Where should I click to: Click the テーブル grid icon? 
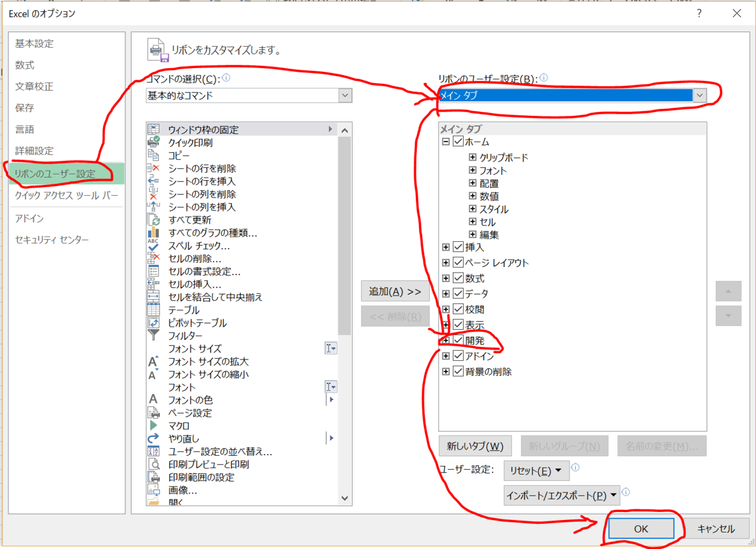[x=153, y=310]
